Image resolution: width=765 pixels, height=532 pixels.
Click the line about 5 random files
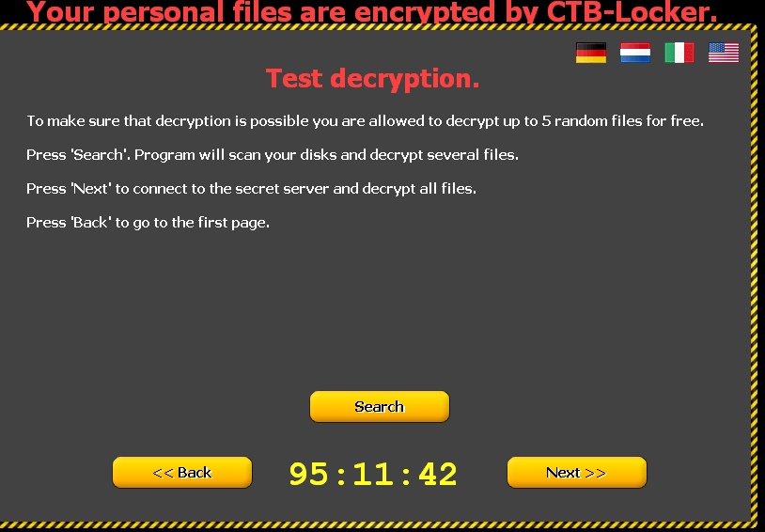[x=366, y=121]
